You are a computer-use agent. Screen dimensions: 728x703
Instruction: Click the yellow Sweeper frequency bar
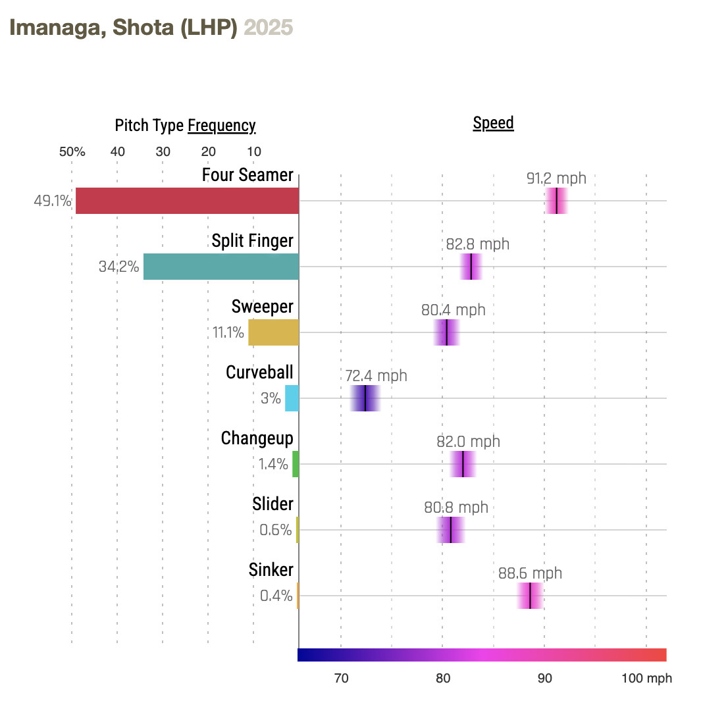273,332
